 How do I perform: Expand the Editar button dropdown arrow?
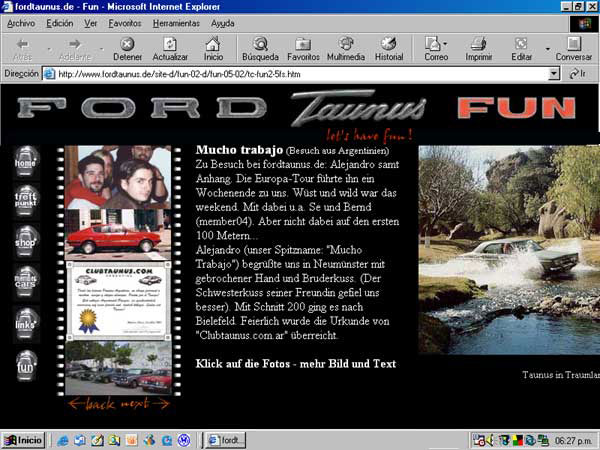pyautogui.click(x=548, y=49)
